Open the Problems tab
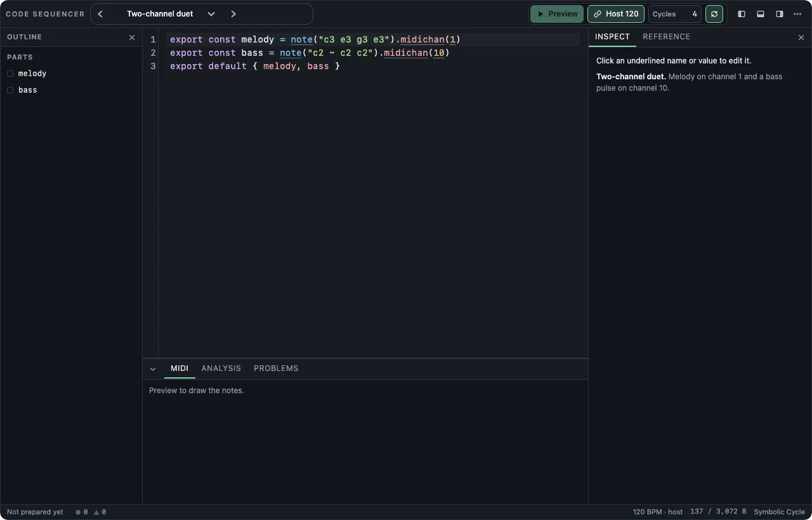812x520 pixels. pos(276,368)
